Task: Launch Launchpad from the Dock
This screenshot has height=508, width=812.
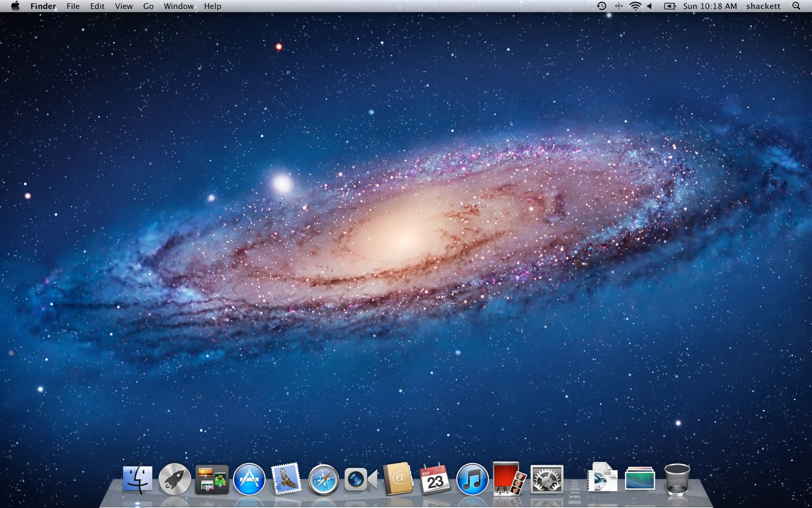Action: tap(175, 479)
